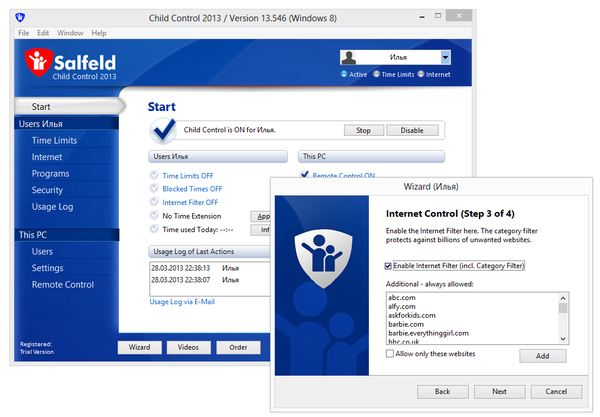Click the Disable button
The height and width of the screenshot is (417, 600).
pyautogui.click(x=412, y=130)
